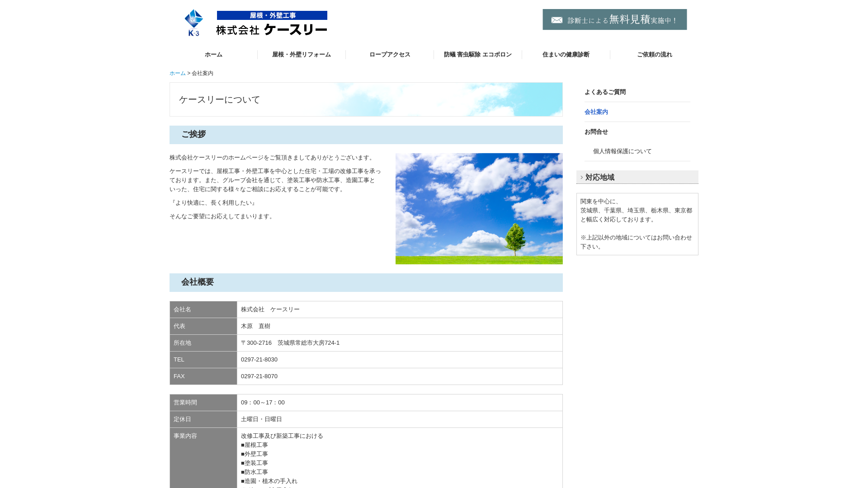Click the ■防水工事 list line

(255, 472)
